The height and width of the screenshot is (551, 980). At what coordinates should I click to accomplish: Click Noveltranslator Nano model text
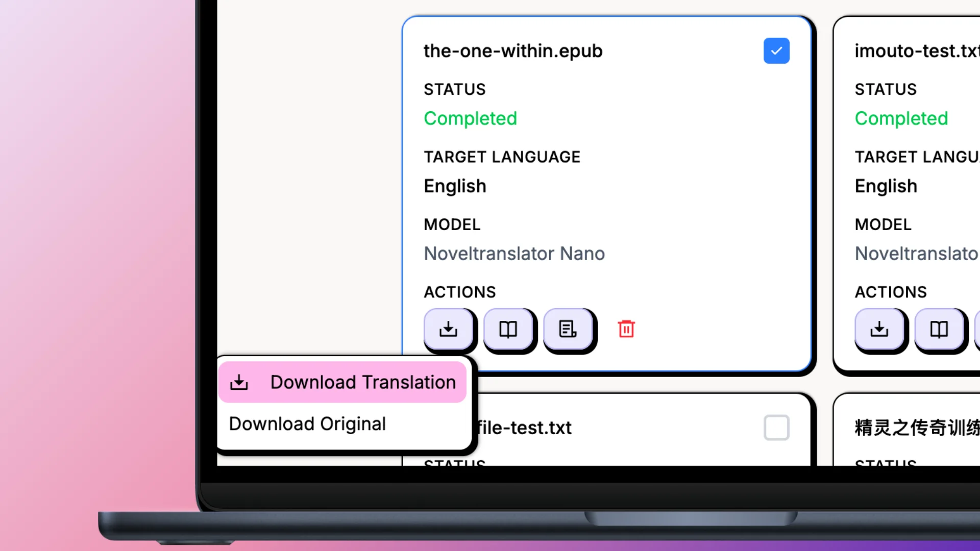coord(514,254)
